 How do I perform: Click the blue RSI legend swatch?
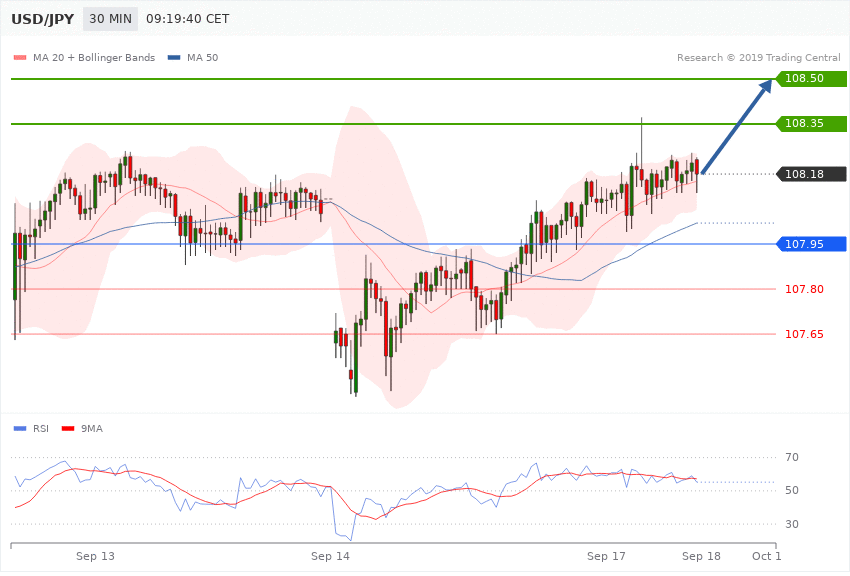click(x=20, y=429)
